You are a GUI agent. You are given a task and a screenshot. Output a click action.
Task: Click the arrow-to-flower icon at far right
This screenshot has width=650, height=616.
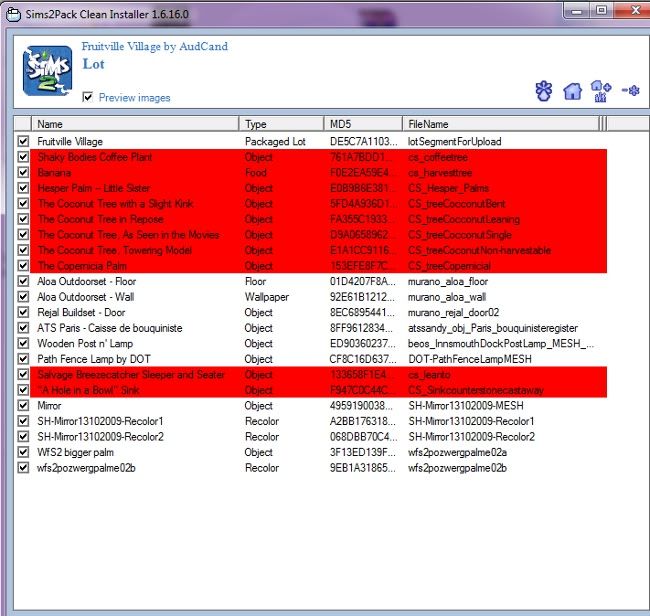pos(631,90)
